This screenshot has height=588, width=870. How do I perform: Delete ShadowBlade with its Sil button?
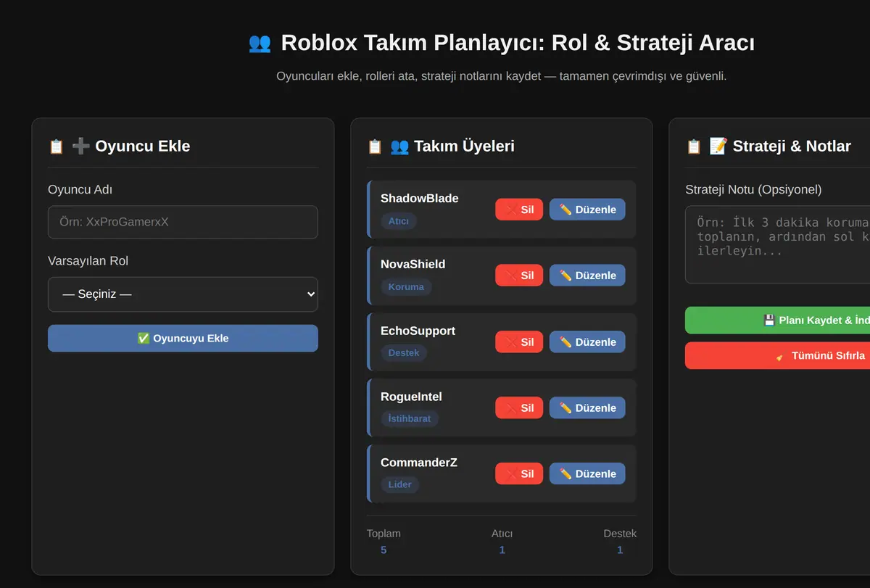coord(519,210)
